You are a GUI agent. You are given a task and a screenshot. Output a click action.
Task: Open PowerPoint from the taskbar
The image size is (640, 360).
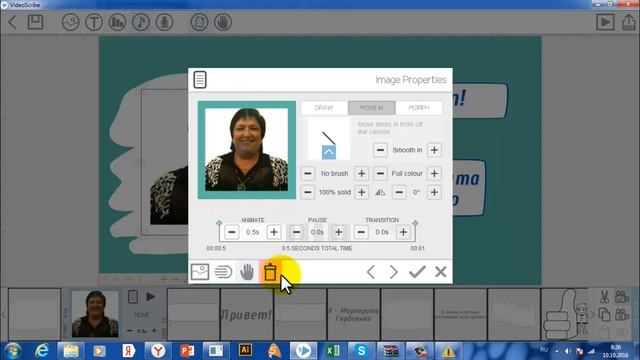[187, 351]
